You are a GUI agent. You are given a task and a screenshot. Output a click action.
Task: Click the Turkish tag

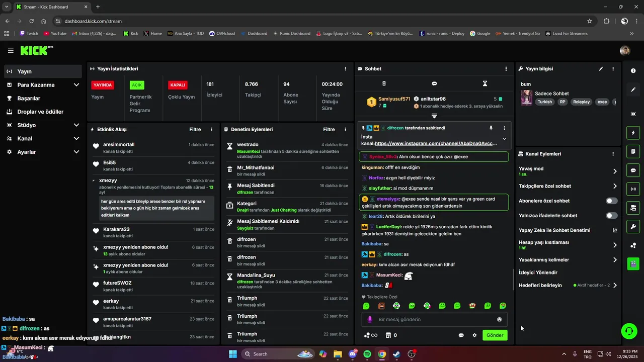click(x=544, y=102)
